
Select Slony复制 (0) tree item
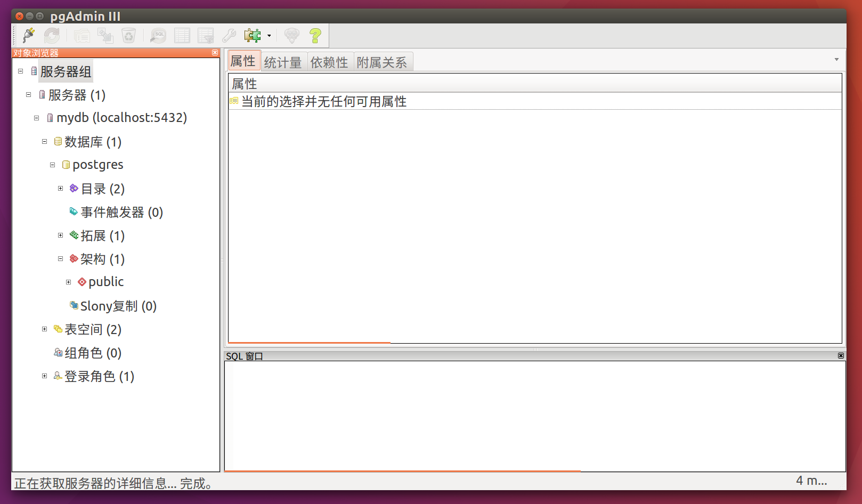click(x=119, y=306)
